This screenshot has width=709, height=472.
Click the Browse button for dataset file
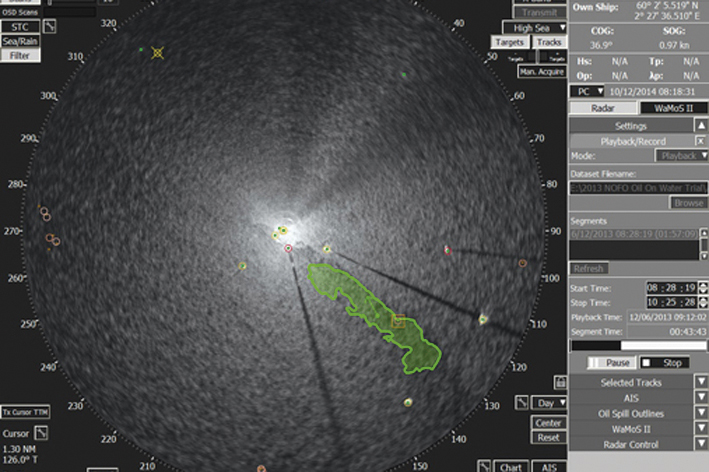tap(688, 202)
